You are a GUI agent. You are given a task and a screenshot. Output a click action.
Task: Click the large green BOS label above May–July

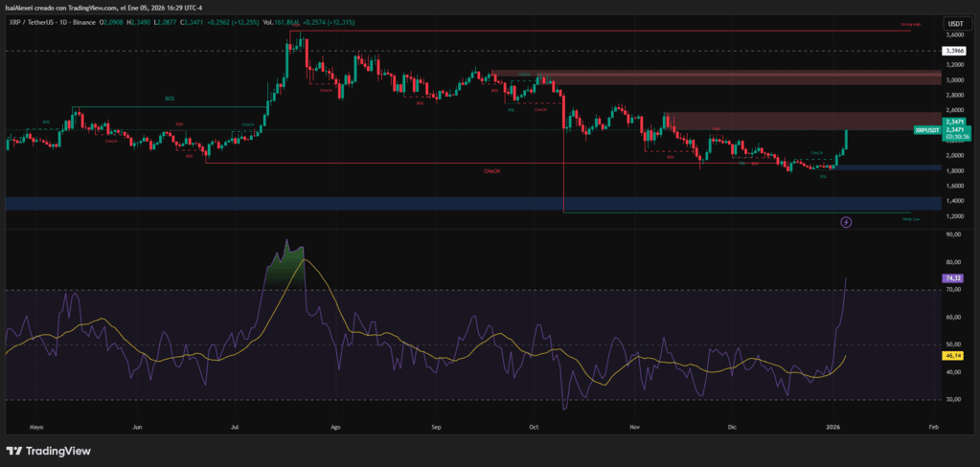[x=170, y=99]
